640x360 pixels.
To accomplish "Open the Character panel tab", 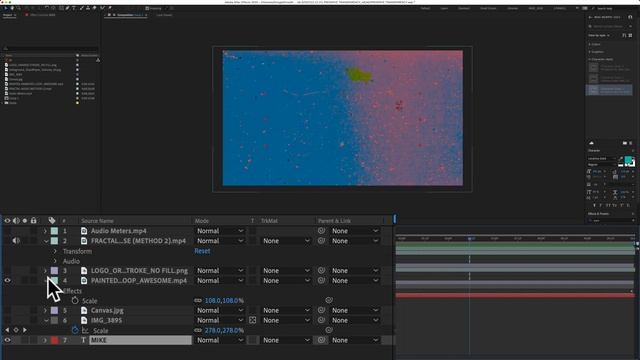I will (x=594, y=151).
